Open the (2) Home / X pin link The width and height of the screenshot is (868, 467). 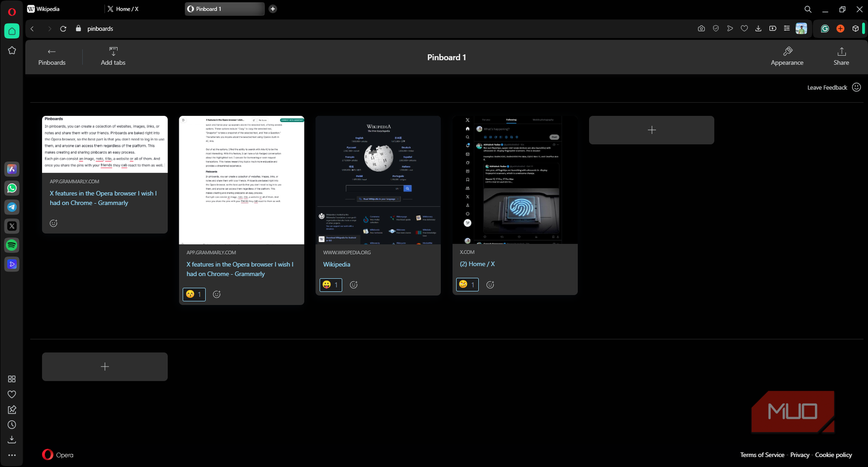pos(477,264)
